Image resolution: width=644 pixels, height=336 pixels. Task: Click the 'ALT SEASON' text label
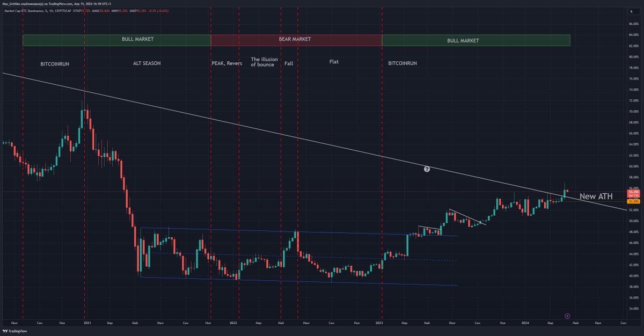coord(147,63)
